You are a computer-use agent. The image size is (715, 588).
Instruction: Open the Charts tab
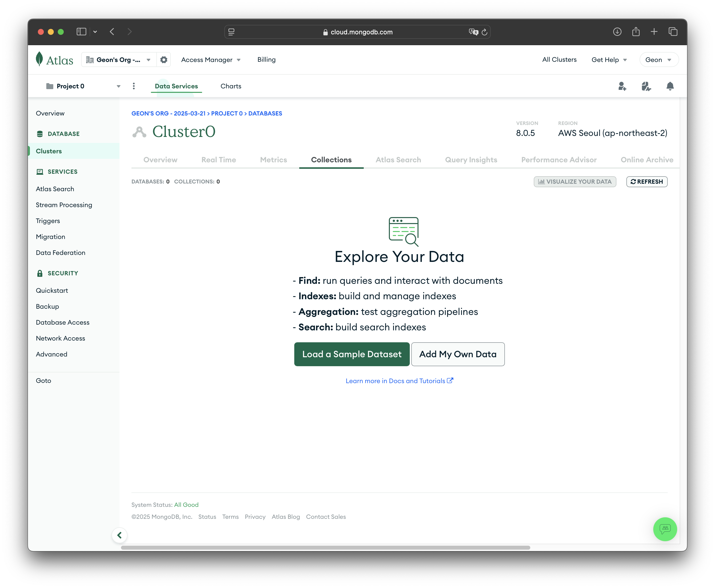(x=231, y=86)
